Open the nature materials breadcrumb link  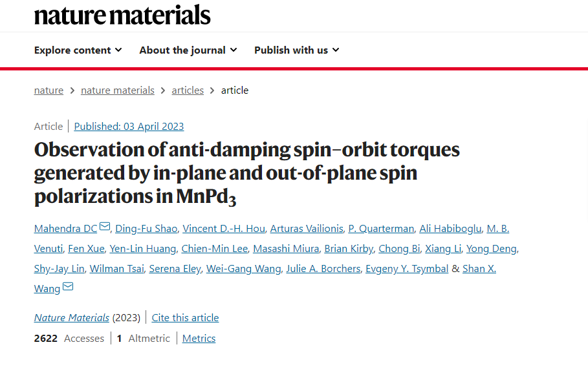[118, 90]
